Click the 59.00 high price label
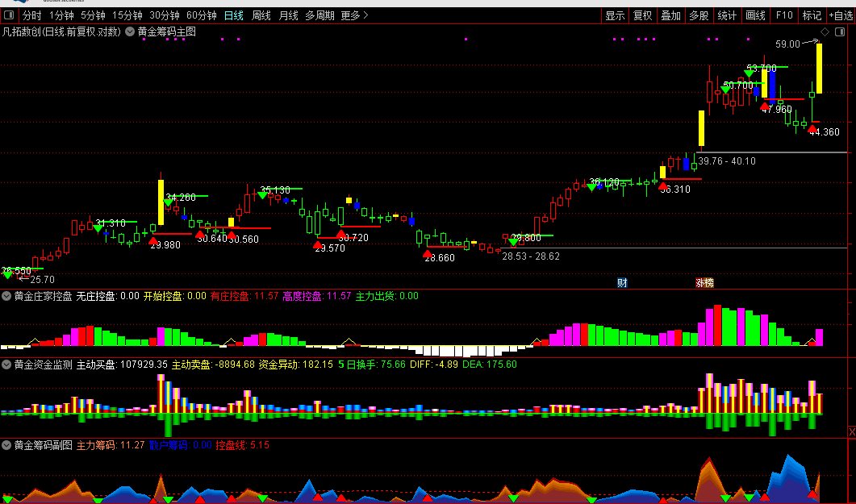Image resolution: width=856 pixels, height=504 pixels. (787, 44)
